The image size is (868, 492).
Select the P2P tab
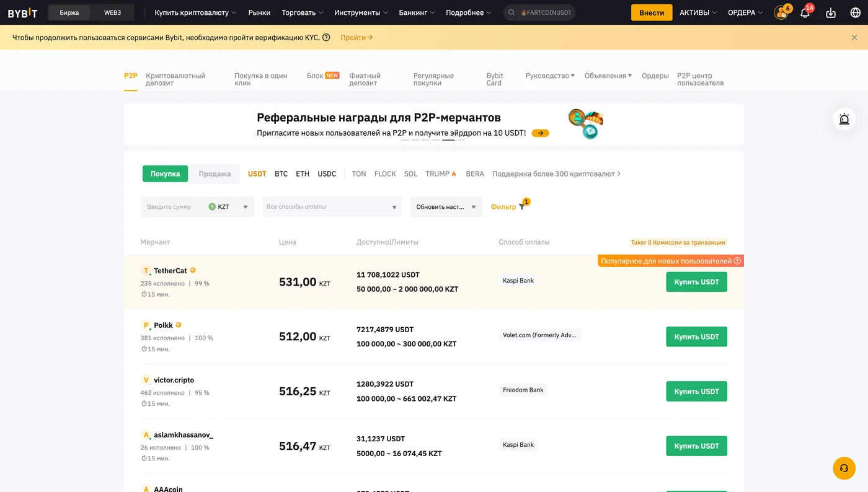131,76
